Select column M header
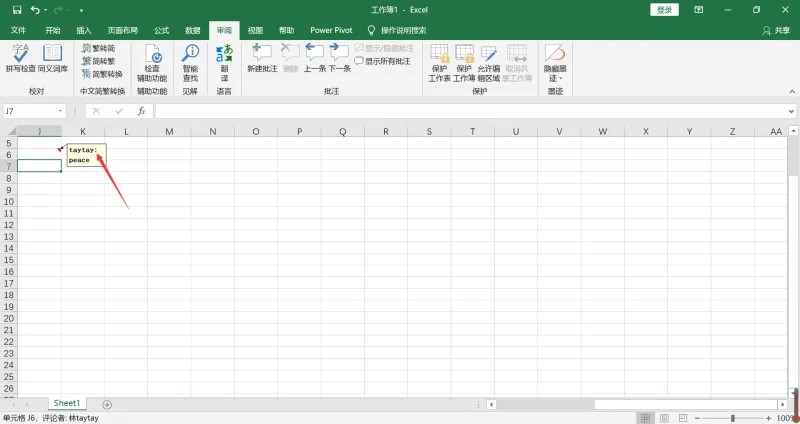800x424 pixels. pos(169,132)
